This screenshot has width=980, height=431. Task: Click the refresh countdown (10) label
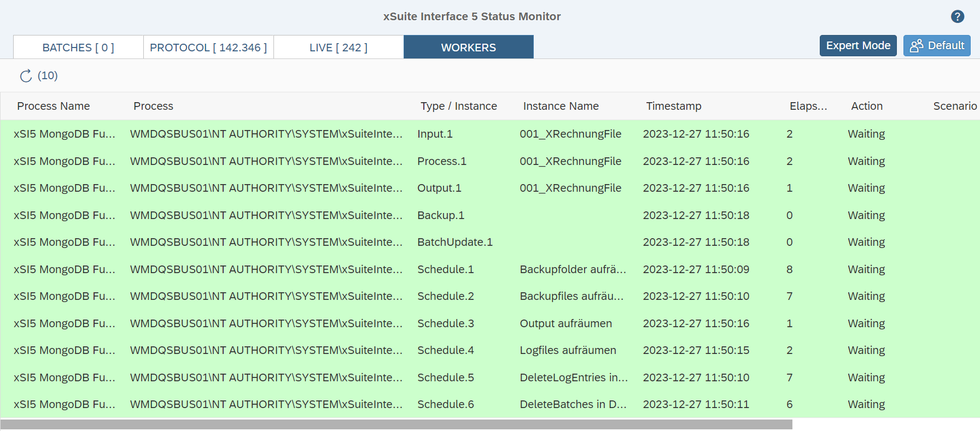[48, 75]
